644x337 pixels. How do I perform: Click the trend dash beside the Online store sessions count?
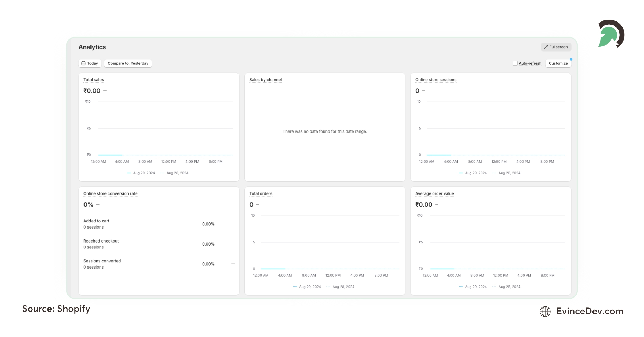click(x=423, y=91)
